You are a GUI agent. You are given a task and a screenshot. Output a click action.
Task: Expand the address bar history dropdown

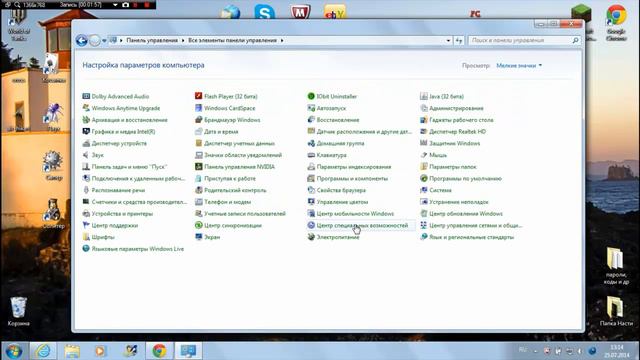(448, 40)
